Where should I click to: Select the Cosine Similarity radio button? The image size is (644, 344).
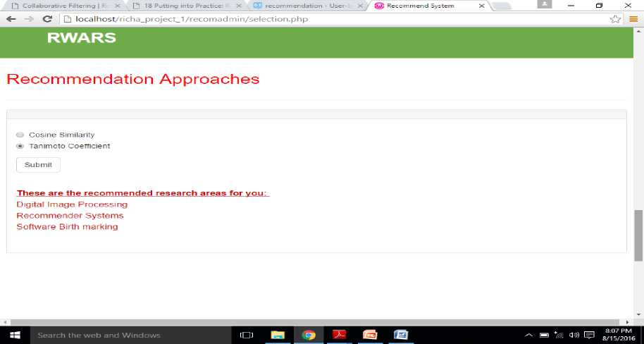pos(20,135)
